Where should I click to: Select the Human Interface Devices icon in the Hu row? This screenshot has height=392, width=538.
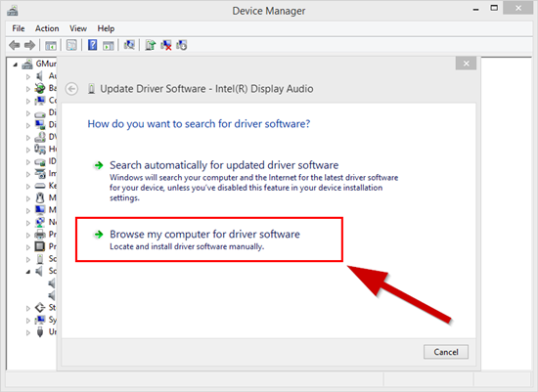pyautogui.click(x=40, y=150)
